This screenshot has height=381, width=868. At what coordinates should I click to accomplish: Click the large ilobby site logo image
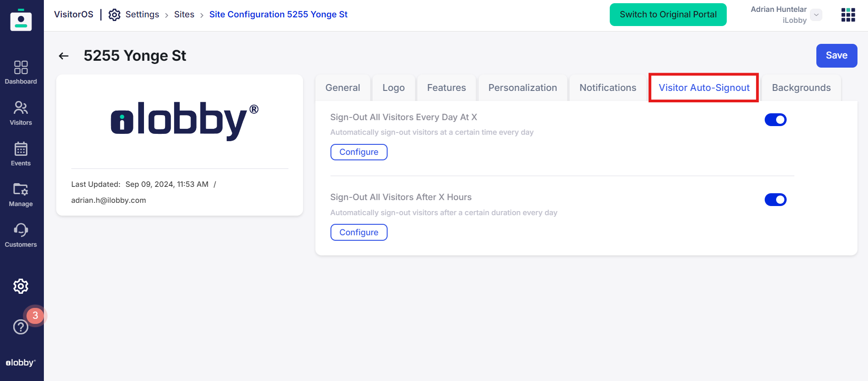tap(185, 121)
